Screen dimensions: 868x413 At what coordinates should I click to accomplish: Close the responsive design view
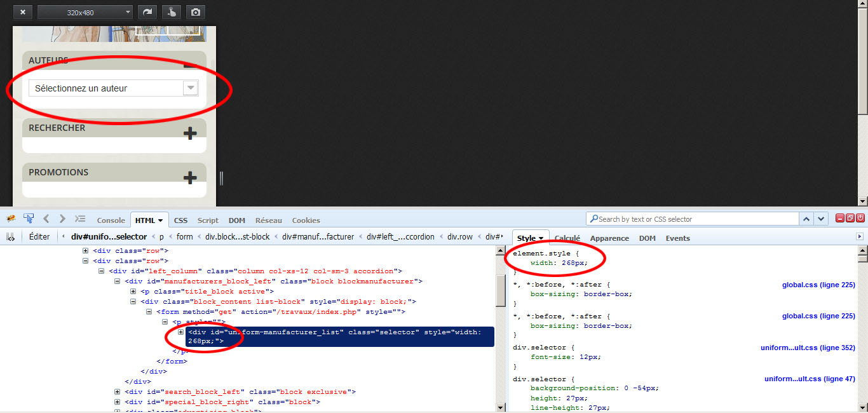point(22,12)
